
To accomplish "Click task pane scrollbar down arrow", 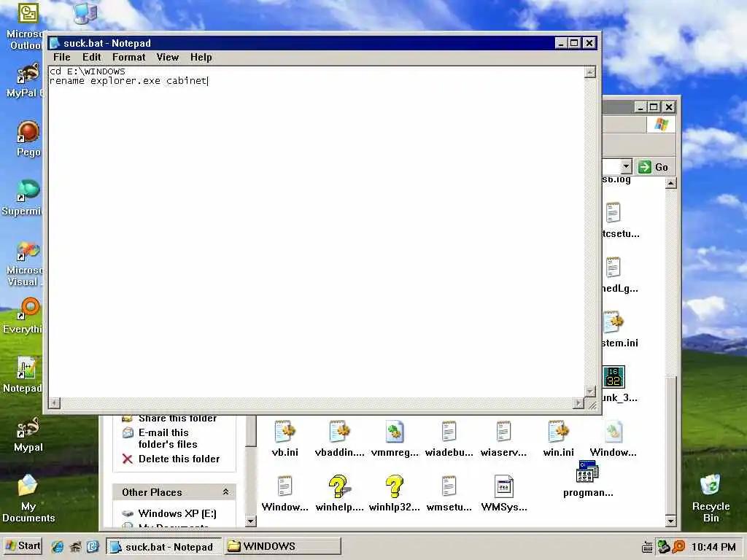I will [251, 521].
